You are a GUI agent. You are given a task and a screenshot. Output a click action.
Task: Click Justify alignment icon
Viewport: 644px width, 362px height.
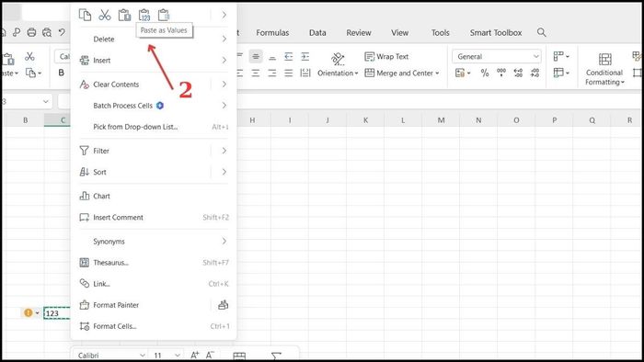click(289, 73)
